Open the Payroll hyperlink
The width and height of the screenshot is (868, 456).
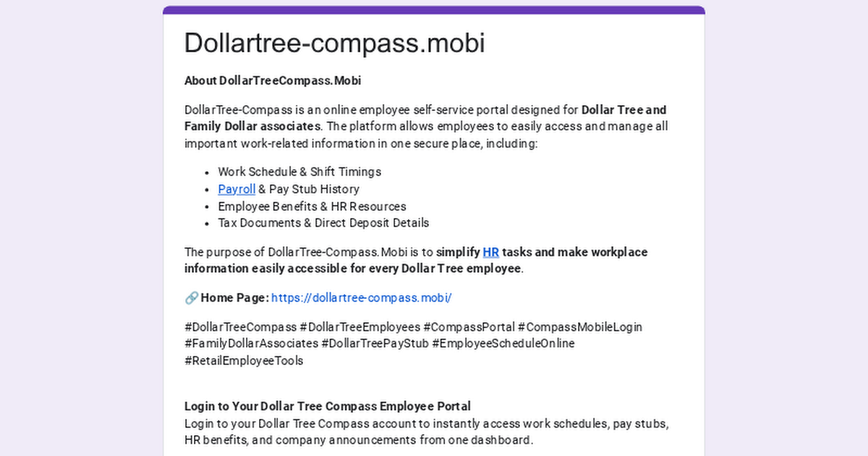[x=237, y=189]
